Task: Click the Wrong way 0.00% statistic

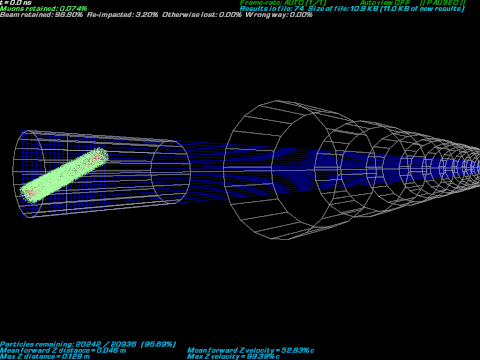Action: (x=279, y=15)
